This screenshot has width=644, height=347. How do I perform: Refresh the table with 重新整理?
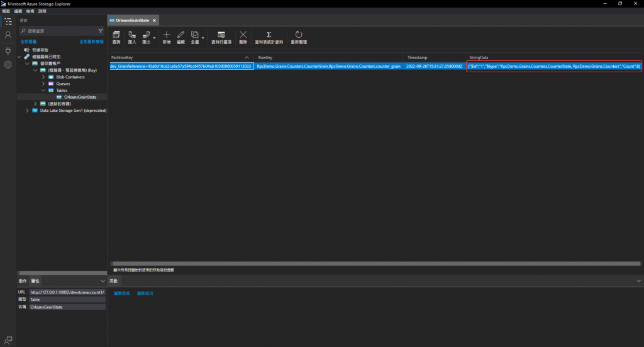tap(299, 37)
